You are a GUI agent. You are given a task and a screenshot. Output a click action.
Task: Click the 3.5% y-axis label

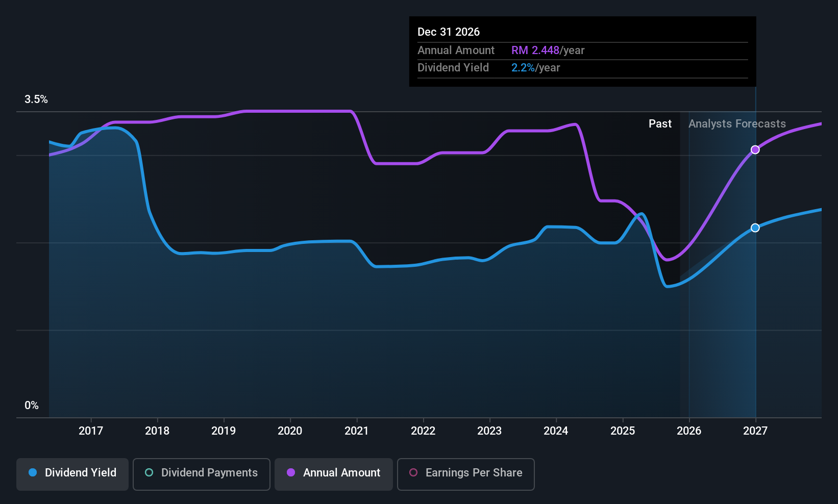[36, 99]
